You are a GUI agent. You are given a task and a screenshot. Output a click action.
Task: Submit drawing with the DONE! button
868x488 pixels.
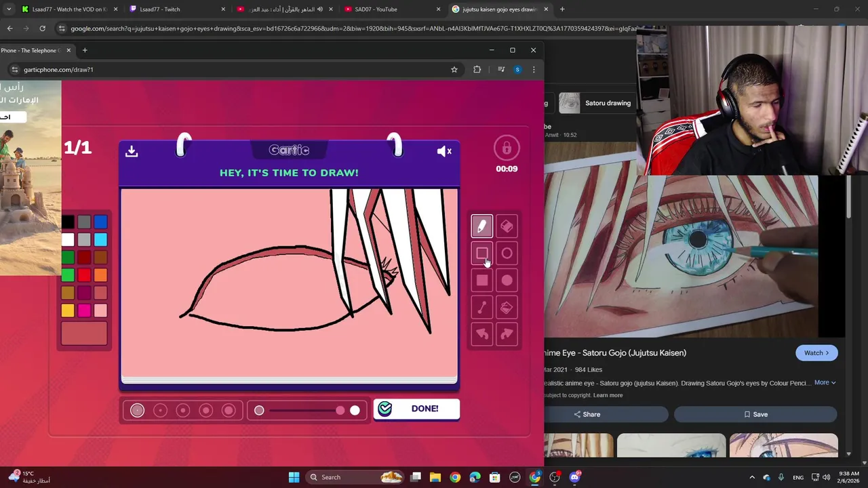(x=416, y=409)
